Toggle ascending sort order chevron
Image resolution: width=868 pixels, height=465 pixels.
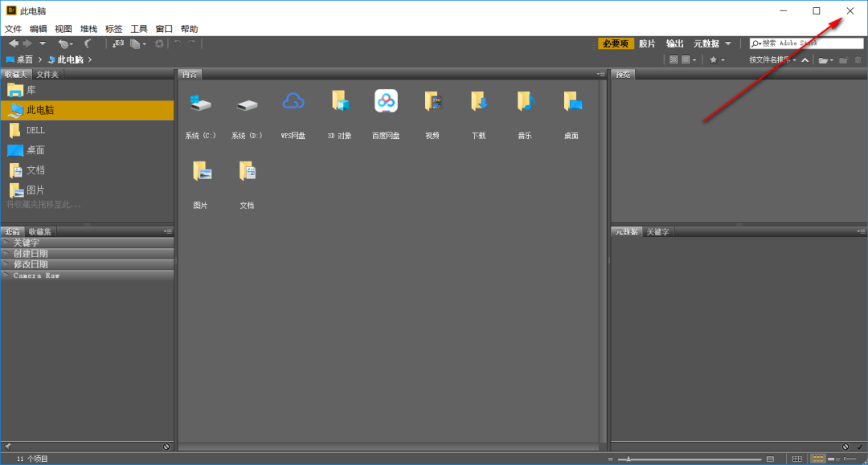pyautogui.click(x=805, y=59)
